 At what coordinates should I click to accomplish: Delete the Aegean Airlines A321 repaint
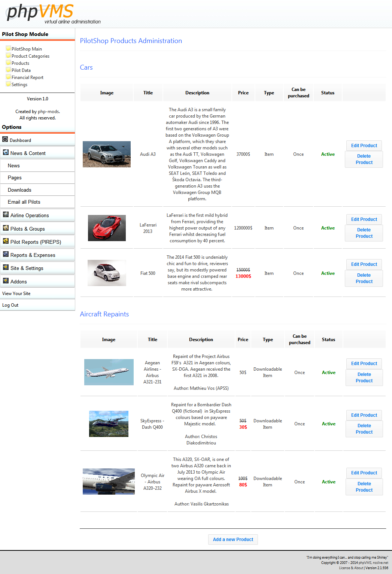pyautogui.click(x=364, y=377)
